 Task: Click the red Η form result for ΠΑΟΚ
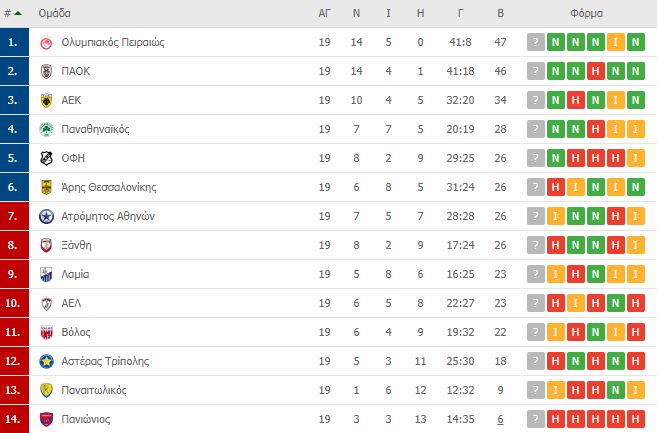coord(595,71)
